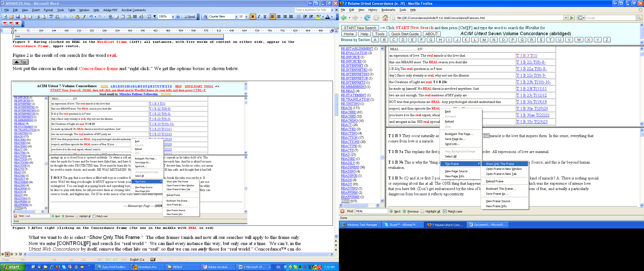Viewport: 644px width, 271px height.
Task: Browse section letter R button
Action: click(531, 40)
